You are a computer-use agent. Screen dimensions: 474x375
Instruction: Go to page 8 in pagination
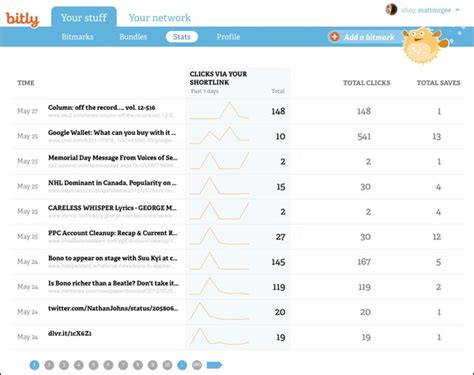(138, 365)
